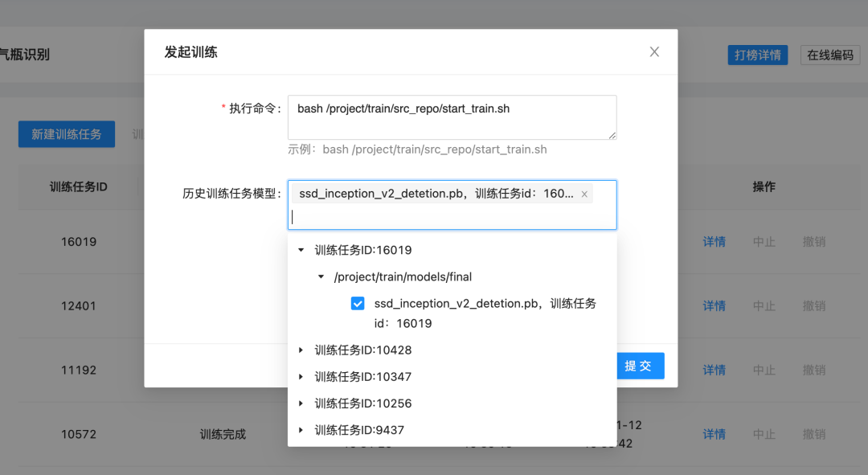
Task: Open 详情 link for task 10572
Action: 714,434
